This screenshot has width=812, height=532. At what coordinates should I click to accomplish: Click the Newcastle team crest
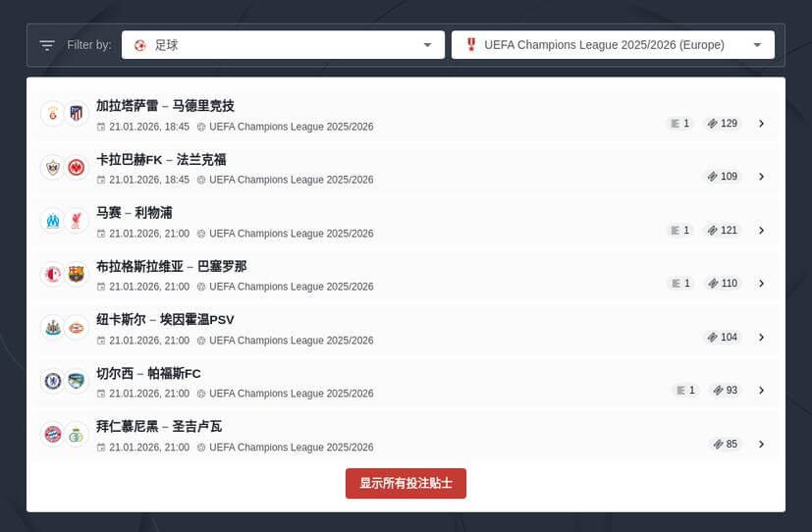(x=52, y=328)
